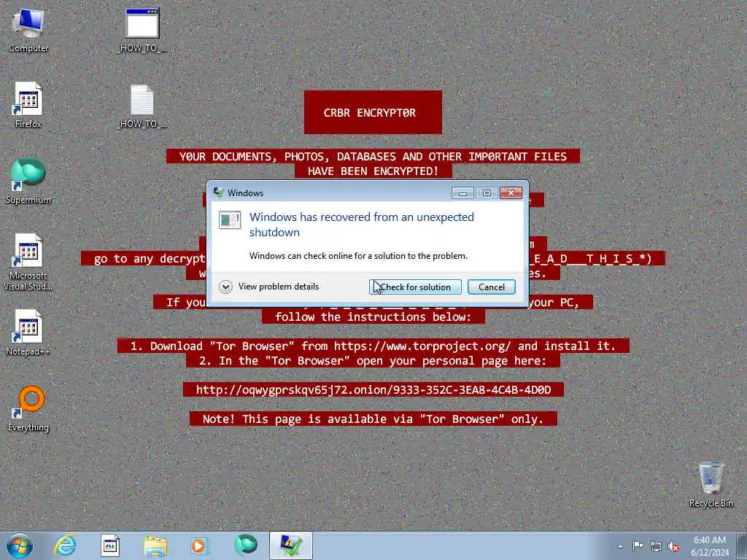Click the 'Download "Tor Browser"' instruction line
This screenshot has width=747, height=560.
pyautogui.click(x=373, y=346)
